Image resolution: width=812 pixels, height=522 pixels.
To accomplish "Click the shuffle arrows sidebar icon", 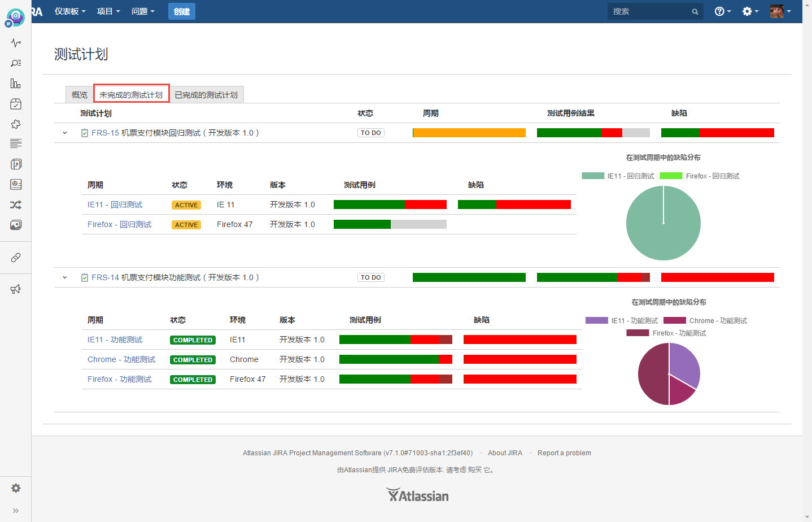I will (x=16, y=205).
